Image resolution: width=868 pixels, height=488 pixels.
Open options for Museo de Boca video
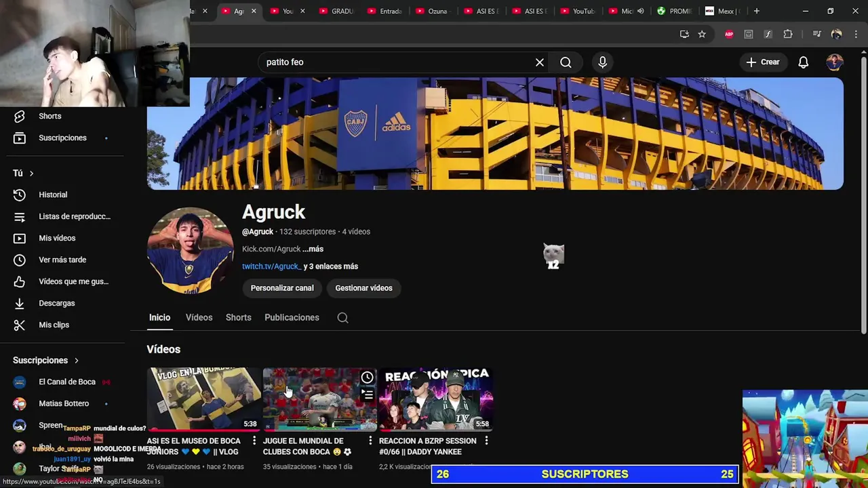click(x=255, y=441)
